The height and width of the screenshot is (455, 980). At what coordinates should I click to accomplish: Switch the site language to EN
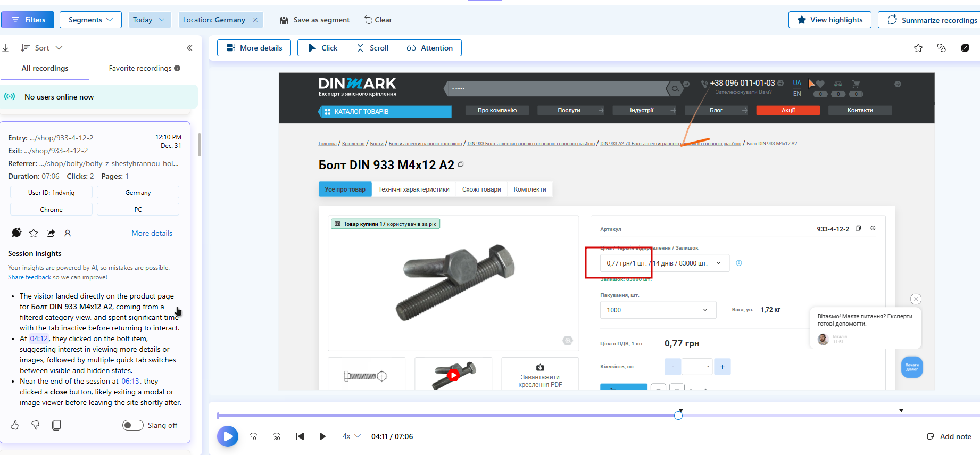click(797, 94)
